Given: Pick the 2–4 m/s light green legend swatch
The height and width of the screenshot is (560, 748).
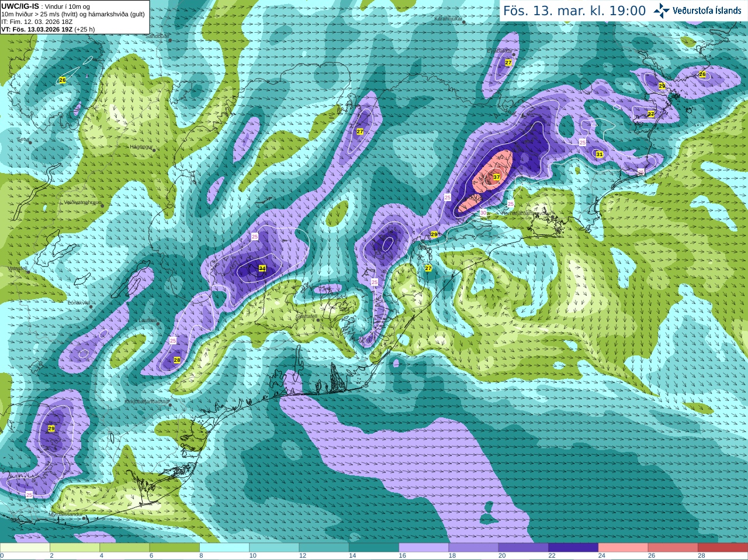Looking at the screenshot, I should point(75,548).
